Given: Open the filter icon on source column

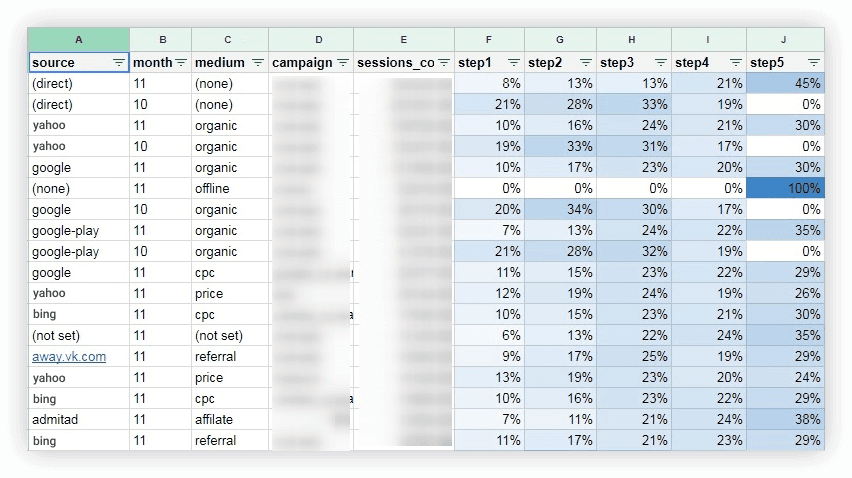Looking at the screenshot, I should 118,63.
